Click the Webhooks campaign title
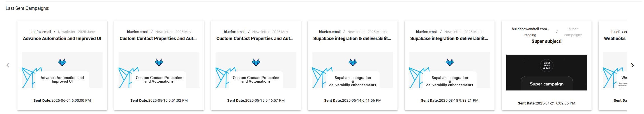The width and height of the screenshot is (644, 114). (x=615, y=38)
